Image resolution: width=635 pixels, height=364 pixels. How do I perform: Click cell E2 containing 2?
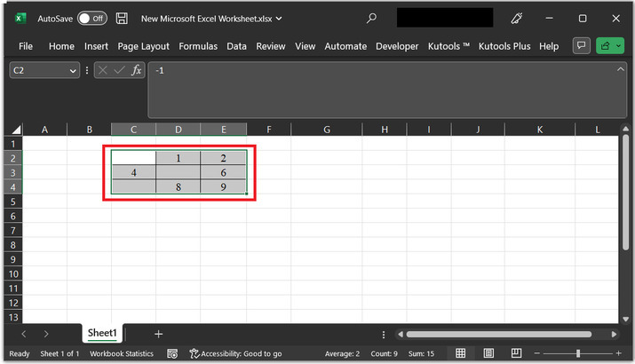tap(223, 158)
